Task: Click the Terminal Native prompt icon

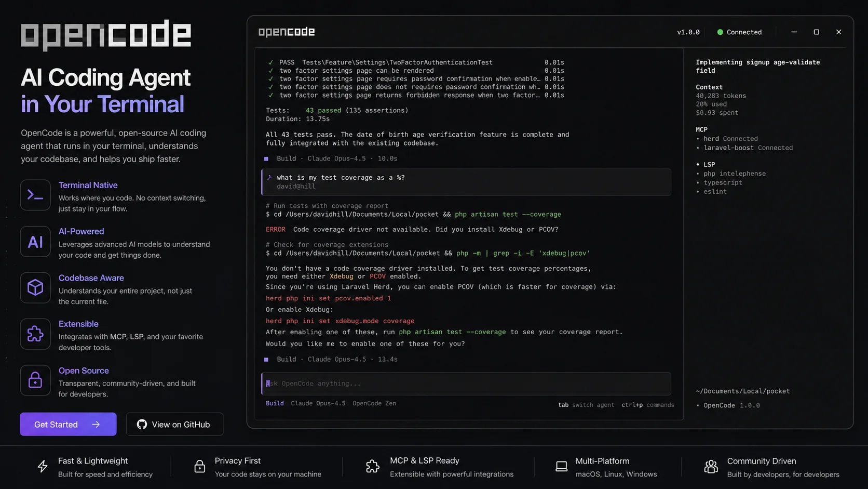Action: 35,195
